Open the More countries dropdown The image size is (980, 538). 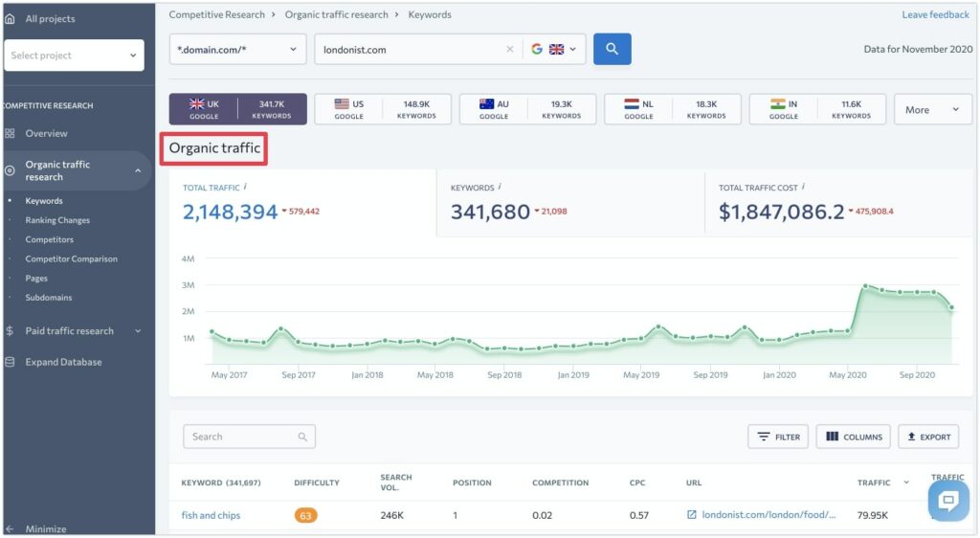point(932,109)
